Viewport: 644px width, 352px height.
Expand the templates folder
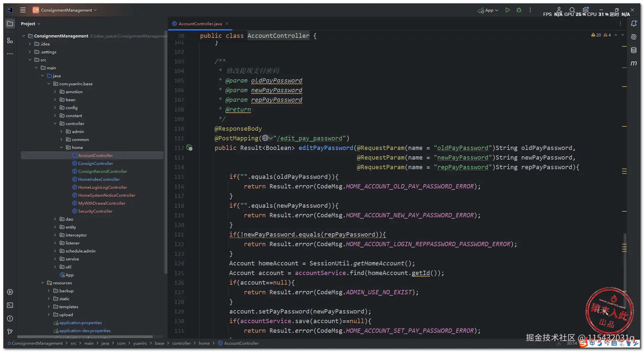tap(49, 307)
